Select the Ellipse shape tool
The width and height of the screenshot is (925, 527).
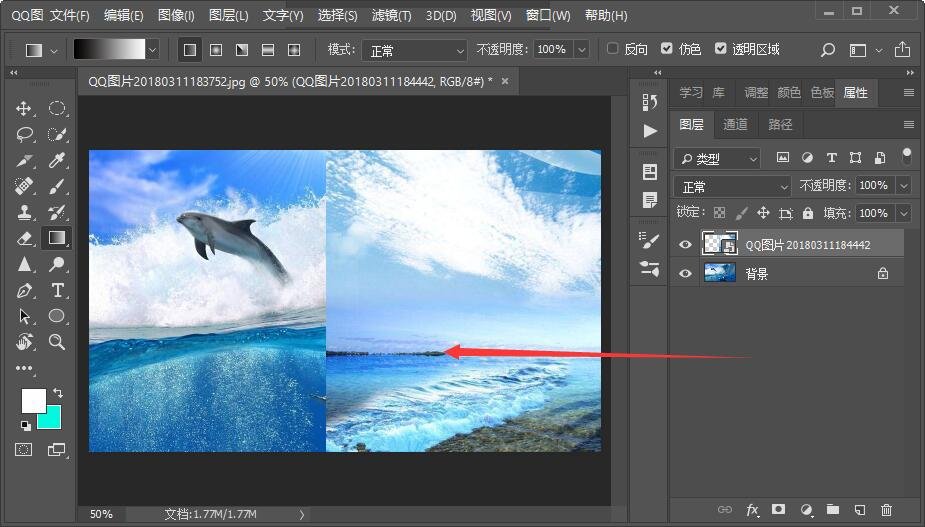tap(57, 316)
